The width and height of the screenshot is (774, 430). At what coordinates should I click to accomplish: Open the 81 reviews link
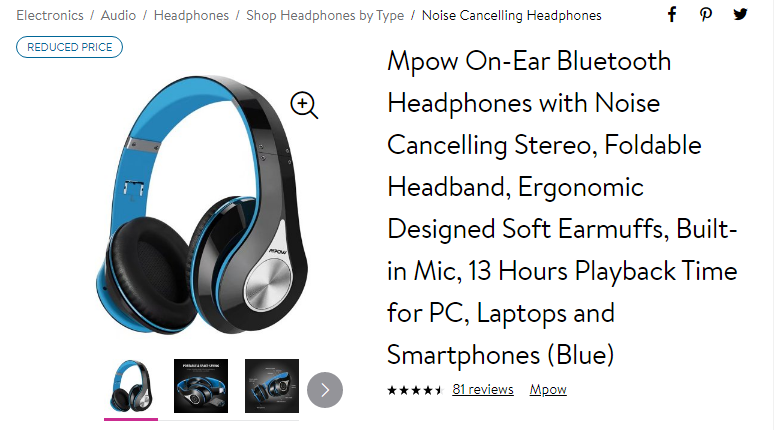[x=483, y=390]
